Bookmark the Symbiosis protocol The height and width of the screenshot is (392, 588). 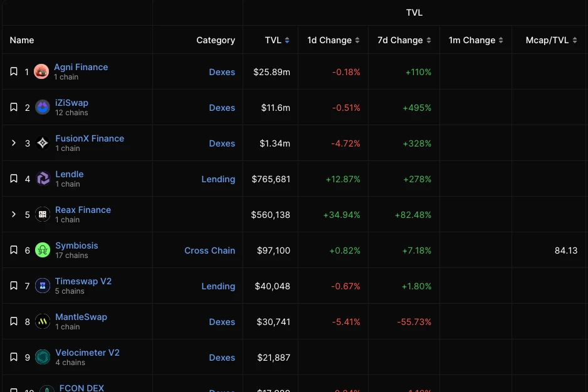point(14,250)
